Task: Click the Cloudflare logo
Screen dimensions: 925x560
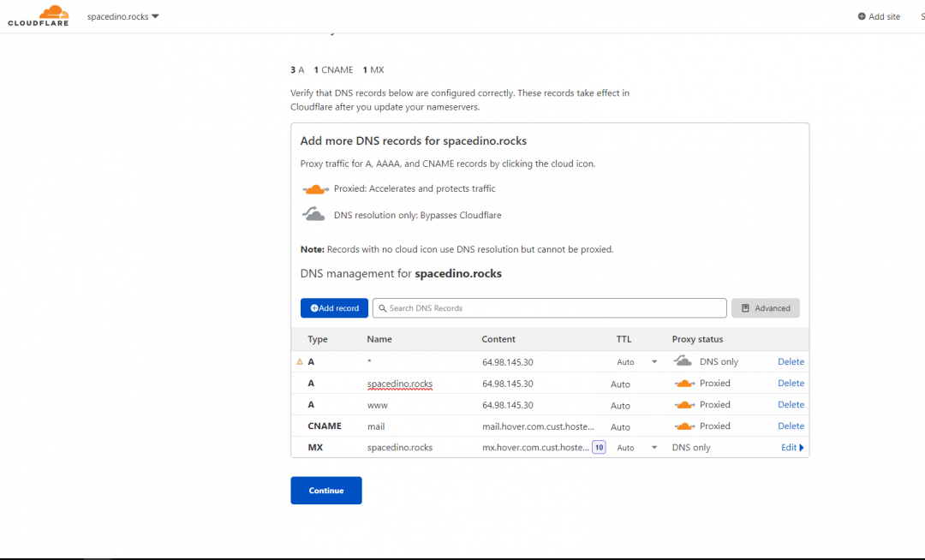Action: pyautogui.click(x=38, y=15)
